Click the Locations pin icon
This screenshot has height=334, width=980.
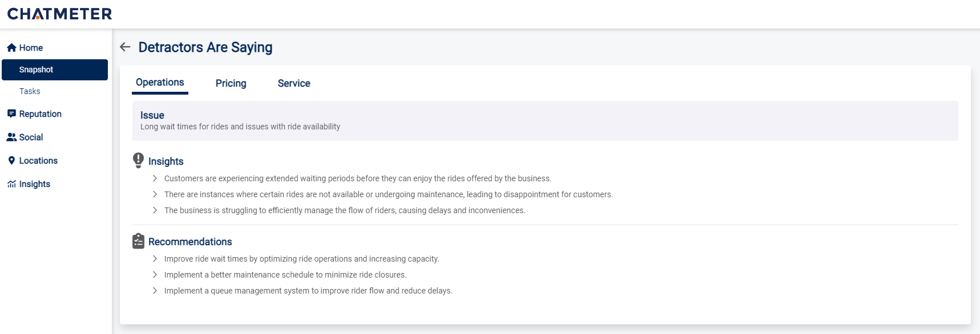(11, 161)
